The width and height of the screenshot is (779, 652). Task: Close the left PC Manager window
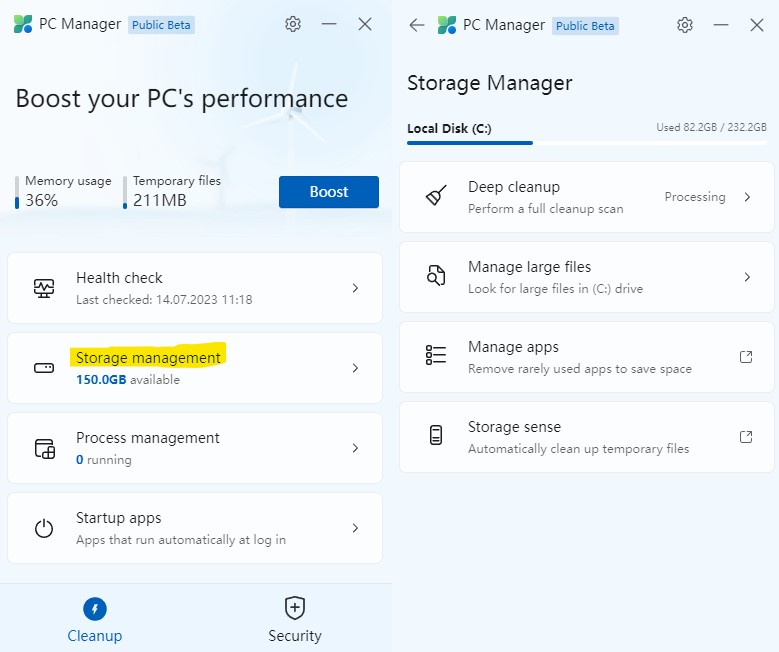coord(365,24)
